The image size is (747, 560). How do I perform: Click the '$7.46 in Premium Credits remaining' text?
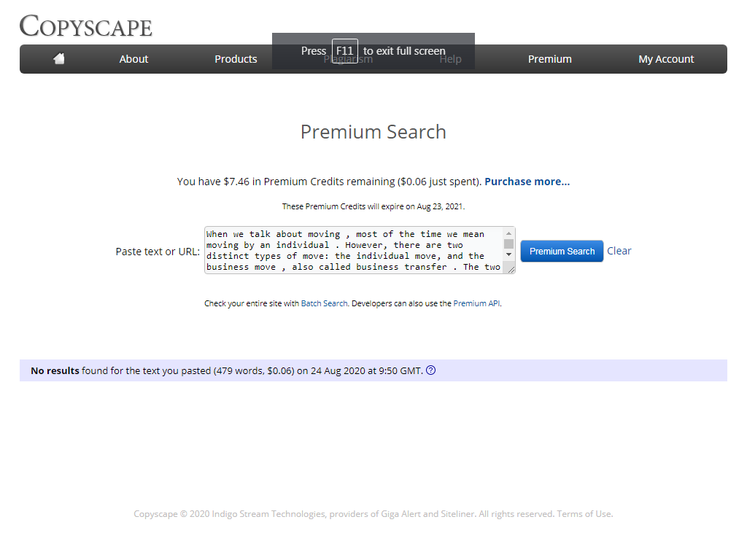[x=309, y=182]
